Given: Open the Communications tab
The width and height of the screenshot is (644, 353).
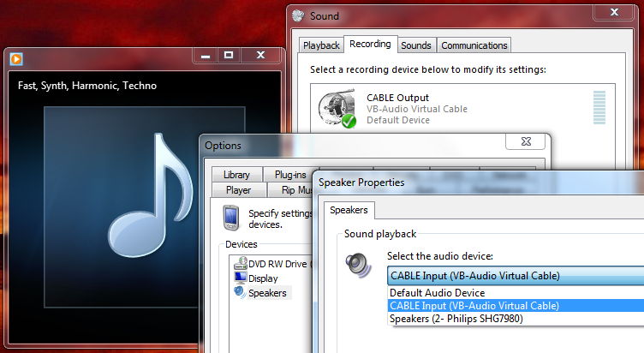Looking at the screenshot, I should (474, 45).
